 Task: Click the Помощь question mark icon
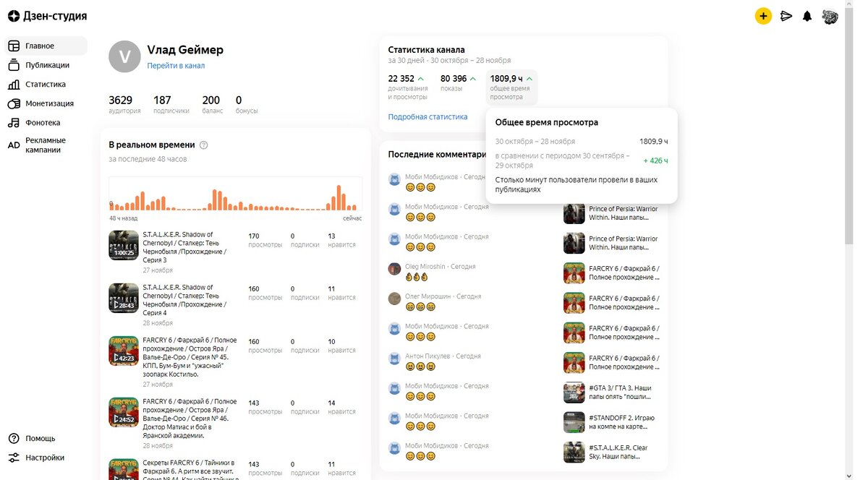tap(13, 438)
